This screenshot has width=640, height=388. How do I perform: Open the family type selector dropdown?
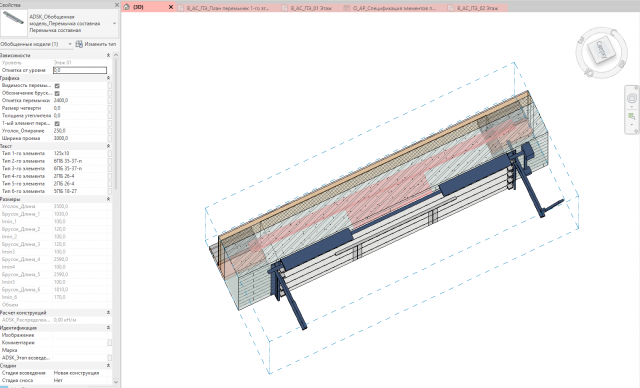coord(114,23)
